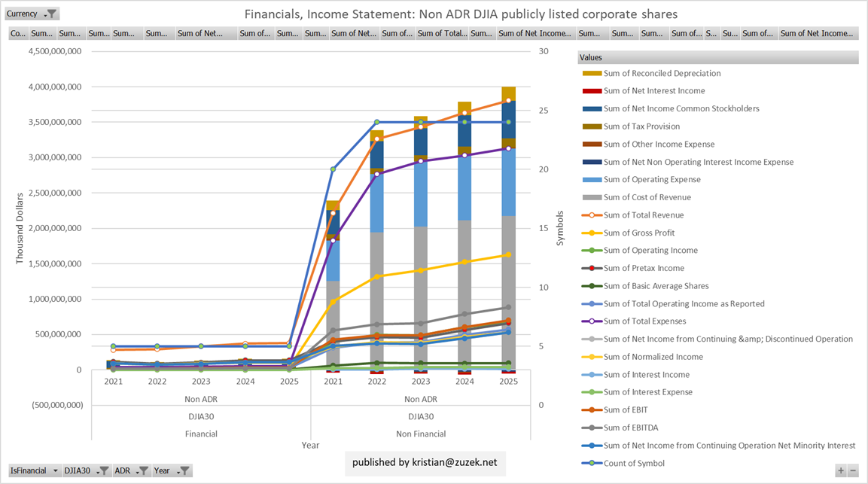This screenshot has width=868, height=484.
Task: Select the 'published by kristian@zuzek.net' text box
Action: tap(425, 462)
